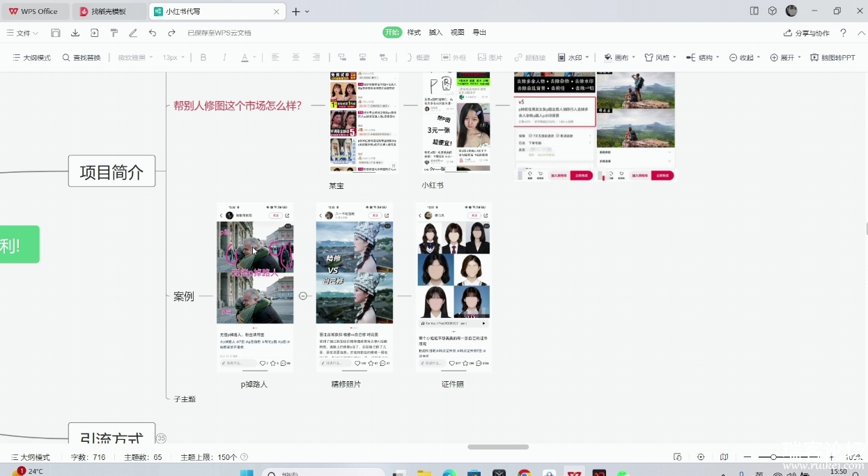Open the 风格 style dropdown
This screenshot has width=868, height=476.
point(660,58)
